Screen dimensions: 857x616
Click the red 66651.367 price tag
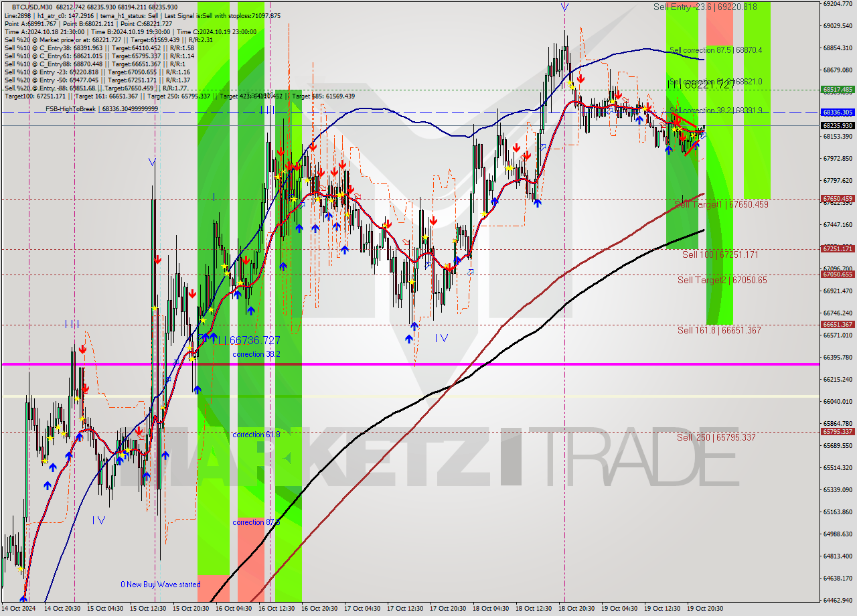(x=838, y=324)
